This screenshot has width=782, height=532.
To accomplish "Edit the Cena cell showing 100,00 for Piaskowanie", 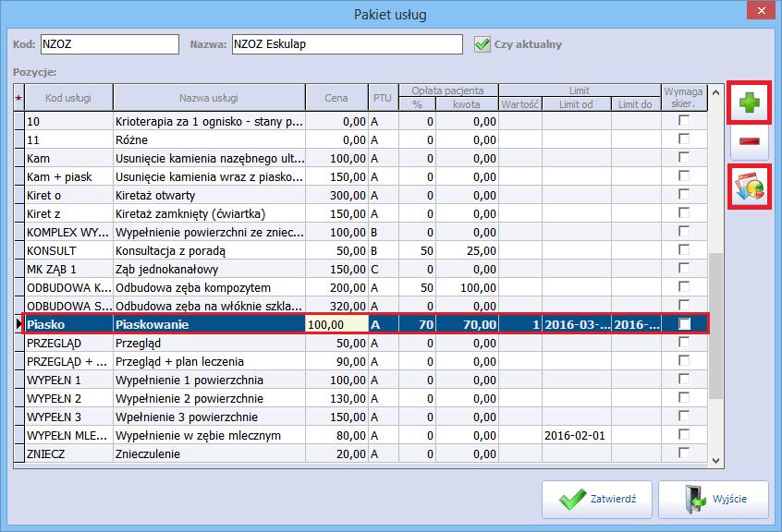I will click(336, 325).
